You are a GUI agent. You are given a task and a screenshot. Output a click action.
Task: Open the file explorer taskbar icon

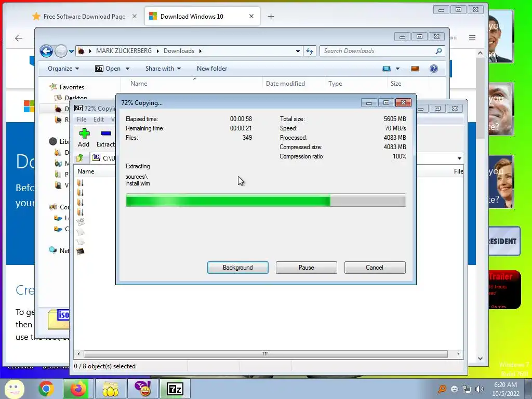click(x=110, y=389)
